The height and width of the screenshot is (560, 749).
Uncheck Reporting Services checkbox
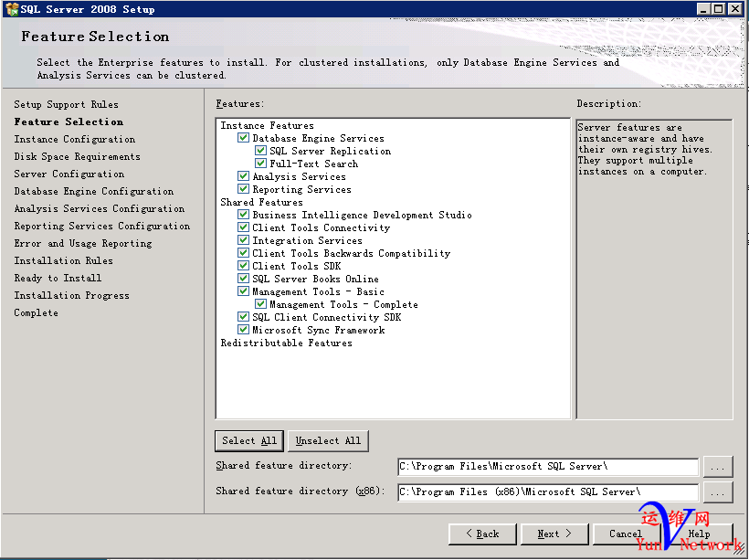click(x=243, y=189)
